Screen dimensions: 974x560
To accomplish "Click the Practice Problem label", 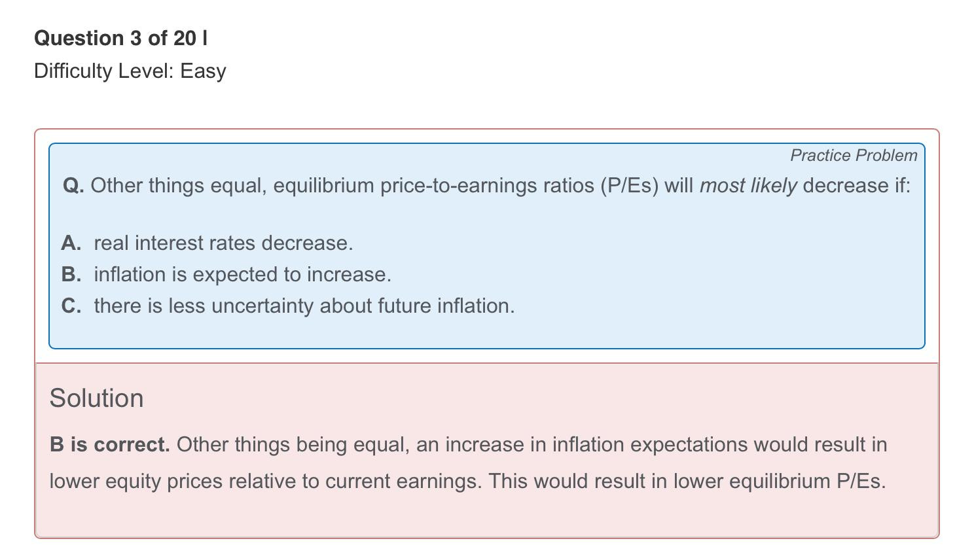I will 854,155.
